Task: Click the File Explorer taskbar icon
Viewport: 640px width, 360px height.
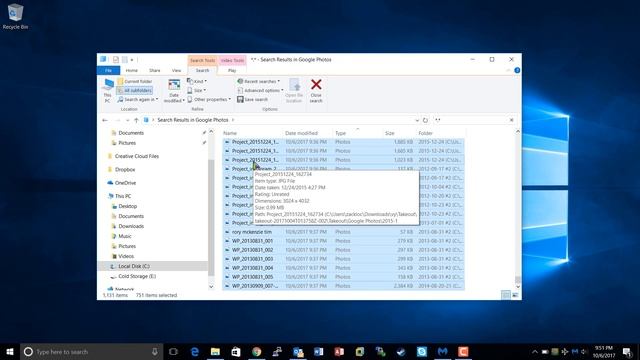Action: click(x=215, y=351)
